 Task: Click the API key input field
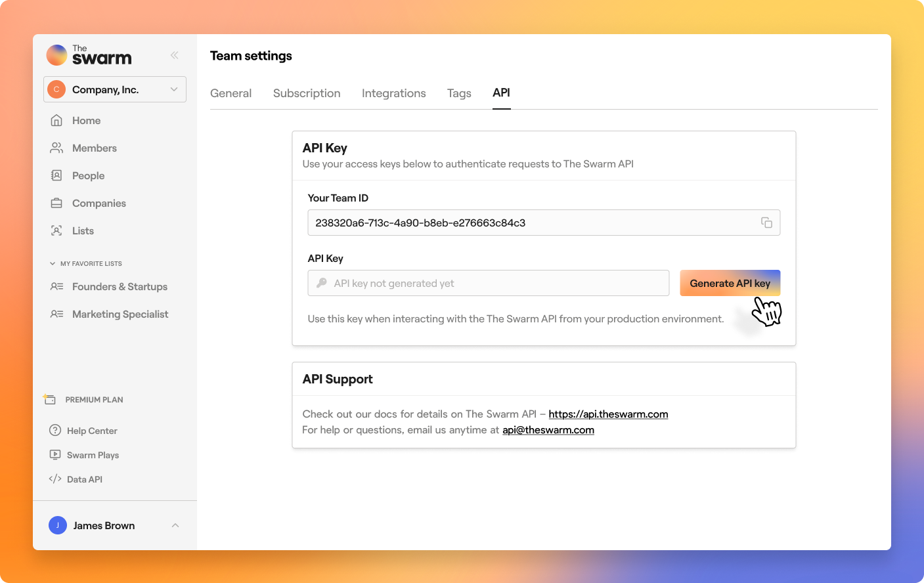pyautogui.click(x=488, y=283)
